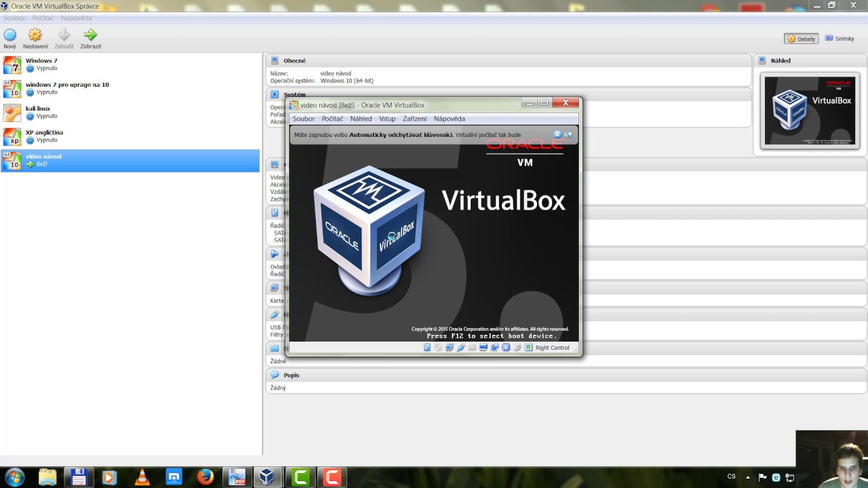The height and width of the screenshot is (488, 868).
Task: Select the 'windows 7 pro uprage na 10' machine
Action: click(x=130, y=89)
